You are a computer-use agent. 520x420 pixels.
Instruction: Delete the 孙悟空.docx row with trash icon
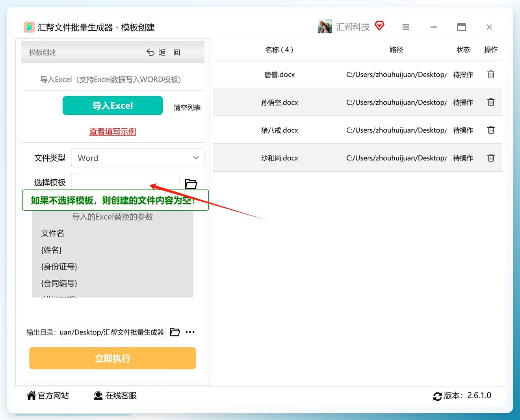coord(491,102)
